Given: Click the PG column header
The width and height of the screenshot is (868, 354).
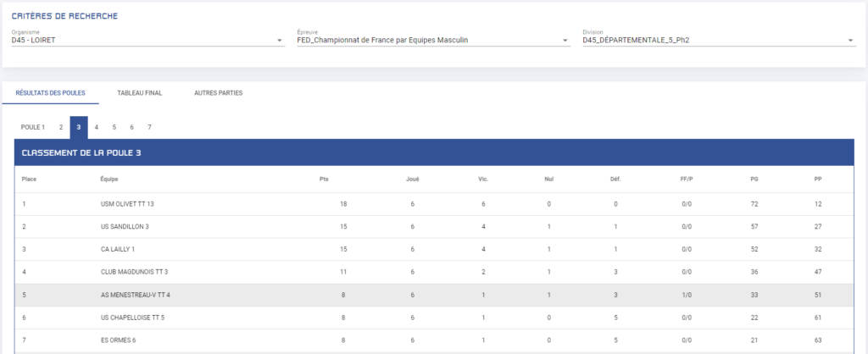Looking at the screenshot, I should [x=754, y=180].
